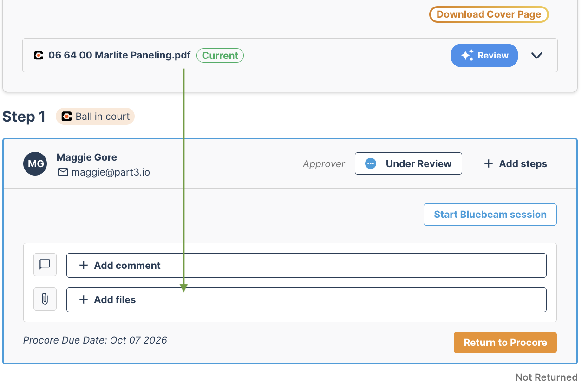This screenshot has height=390, width=588.
Task: Click the Procore icon in the Ball in court badge
Action: tap(67, 117)
